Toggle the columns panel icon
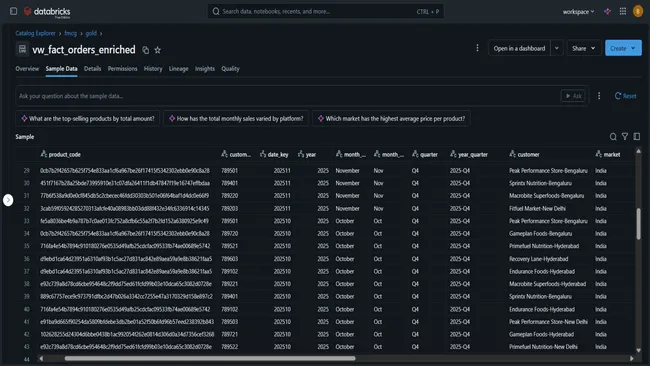This screenshot has height=366, width=650. [637, 136]
